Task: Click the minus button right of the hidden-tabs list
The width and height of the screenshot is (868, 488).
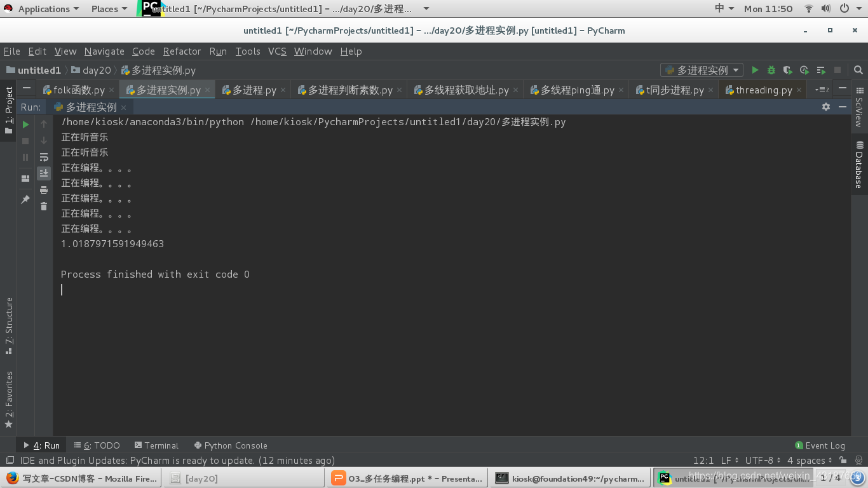Action: click(843, 88)
